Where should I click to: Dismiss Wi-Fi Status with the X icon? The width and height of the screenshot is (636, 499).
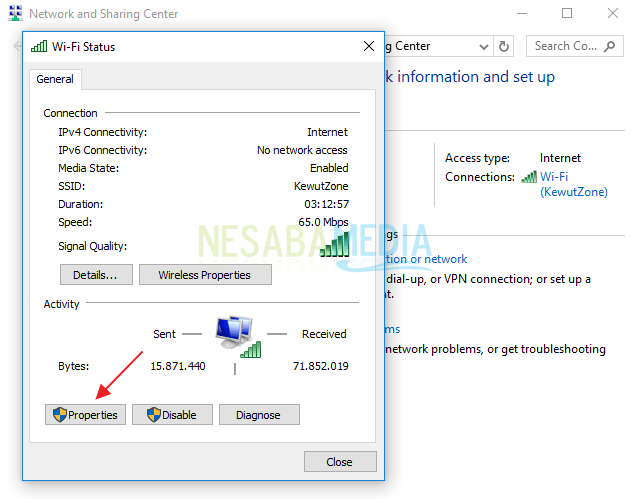click(x=369, y=46)
